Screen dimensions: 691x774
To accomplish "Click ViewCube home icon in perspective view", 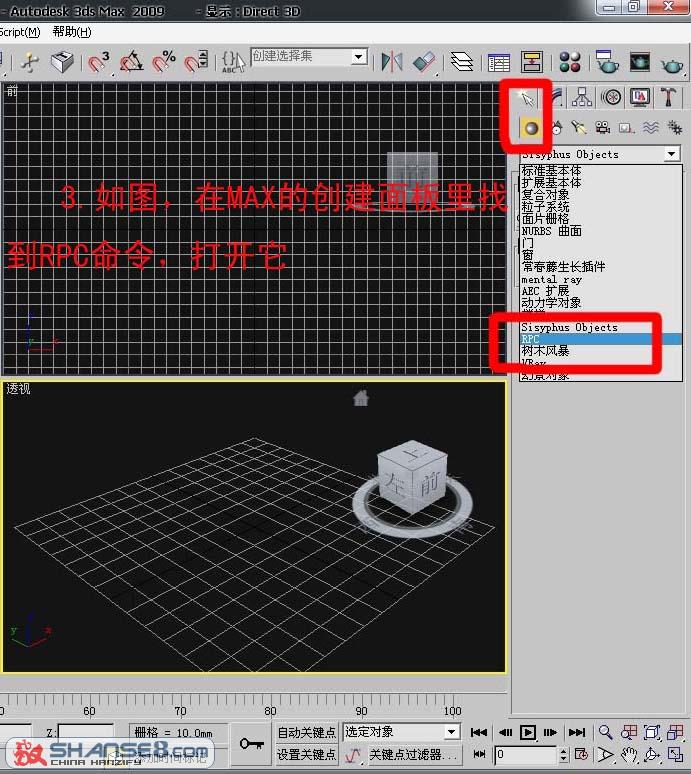I will point(361,398).
